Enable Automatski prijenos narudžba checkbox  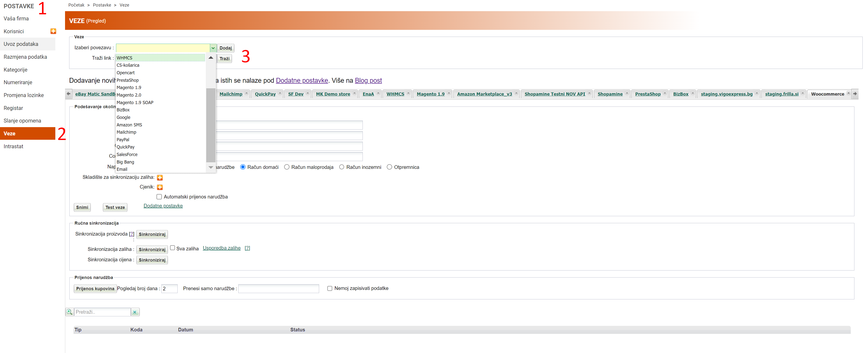click(x=159, y=197)
